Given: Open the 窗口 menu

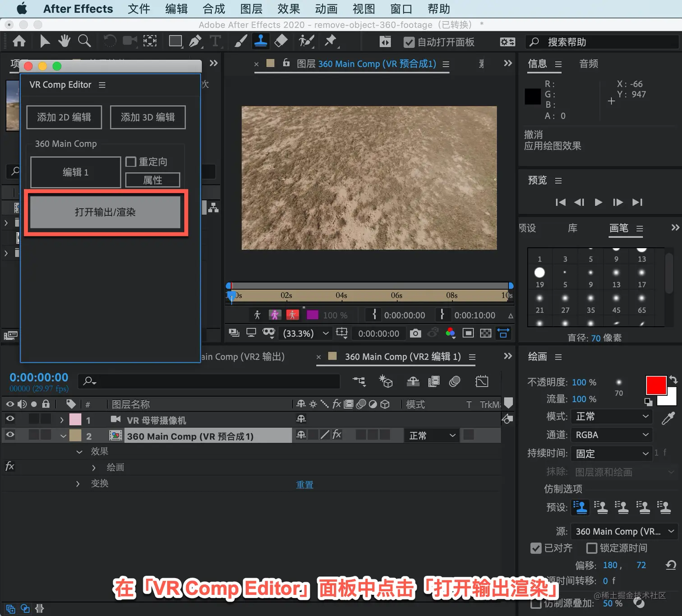Looking at the screenshot, I should pos(401,9).
